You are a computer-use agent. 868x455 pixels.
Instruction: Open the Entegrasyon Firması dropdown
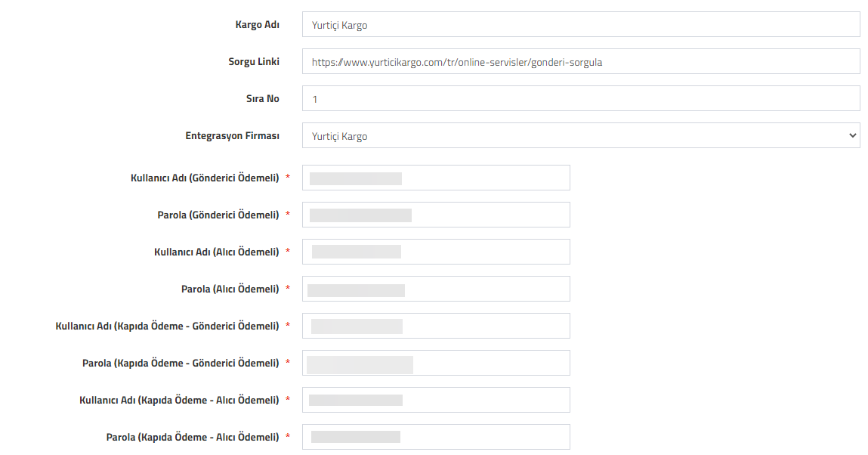pos(581,135)
